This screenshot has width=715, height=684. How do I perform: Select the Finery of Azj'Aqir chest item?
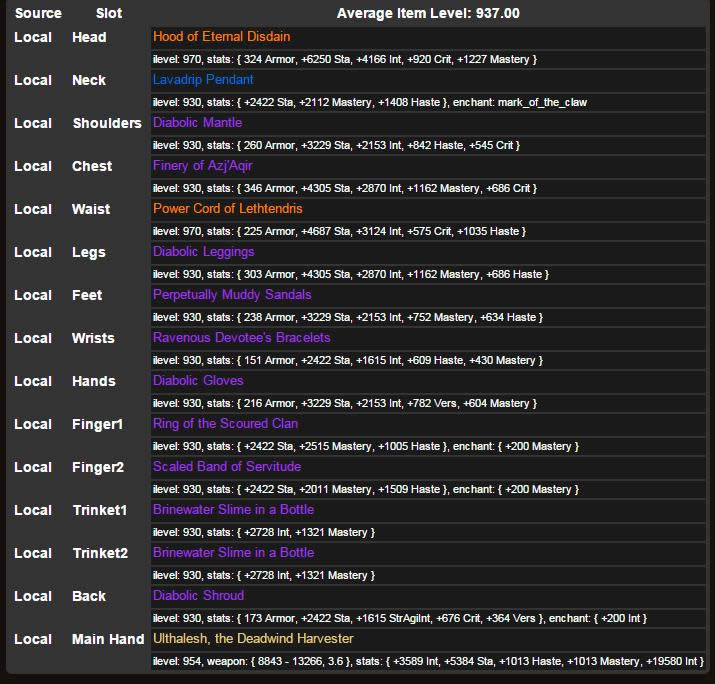[202, 166]
